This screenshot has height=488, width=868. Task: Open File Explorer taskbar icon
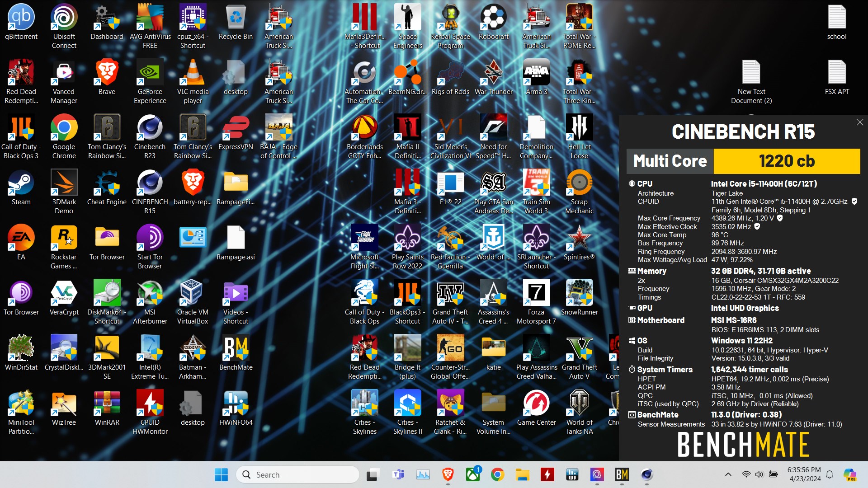coord(523,474)
